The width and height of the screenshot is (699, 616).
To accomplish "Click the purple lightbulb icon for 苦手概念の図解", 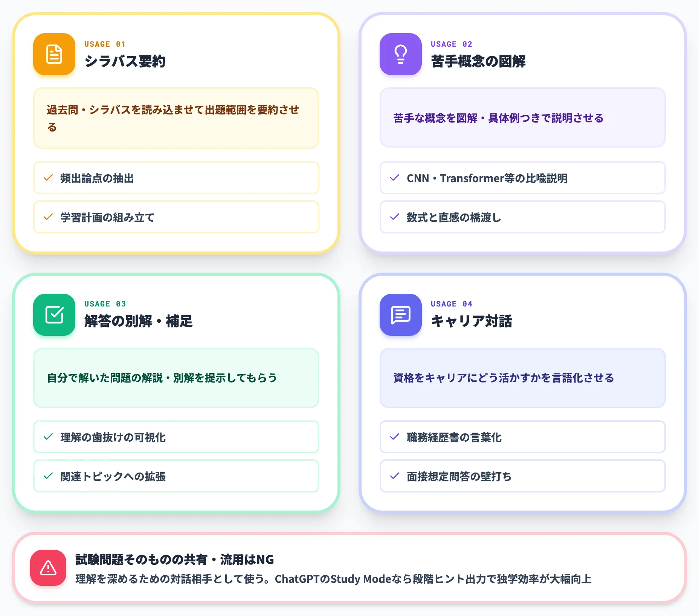I will [401, 54].
